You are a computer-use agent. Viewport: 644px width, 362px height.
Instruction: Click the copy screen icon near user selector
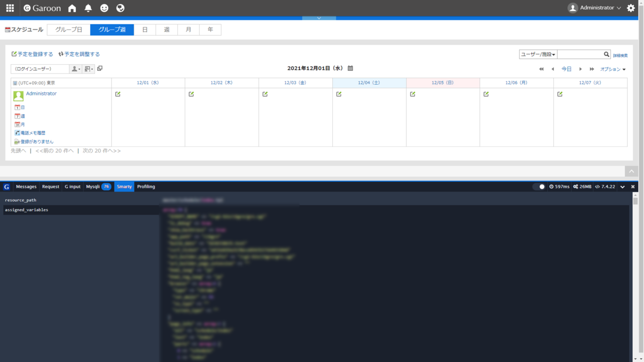[x=99, y=68]
